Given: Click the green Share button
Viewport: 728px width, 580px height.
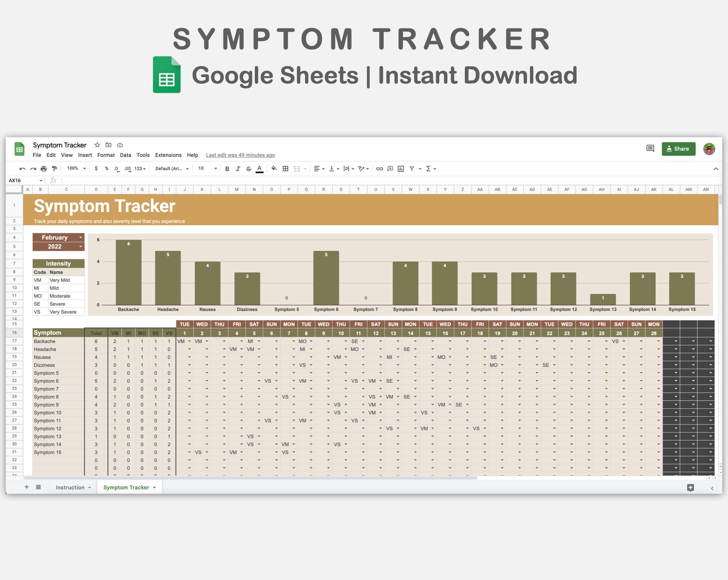Looking at the screenshot, I should pos(678,149).
